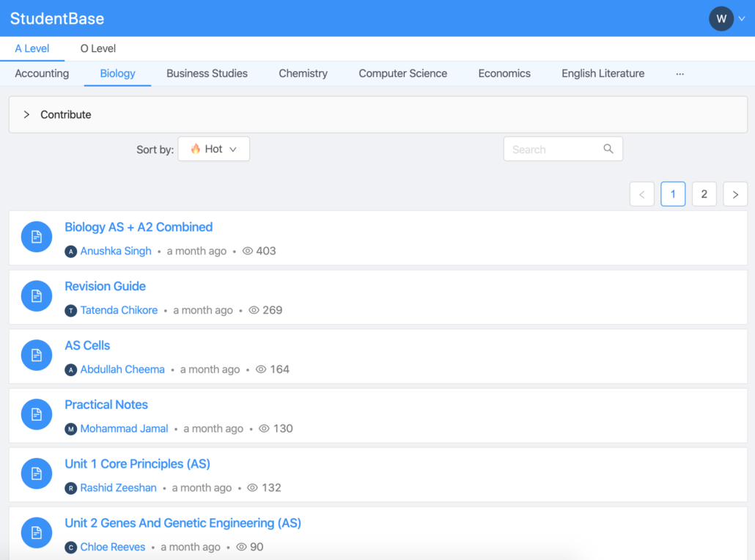Click page 1 button
The width and height of the screenshot is (755, 560).
pos(673,194)
